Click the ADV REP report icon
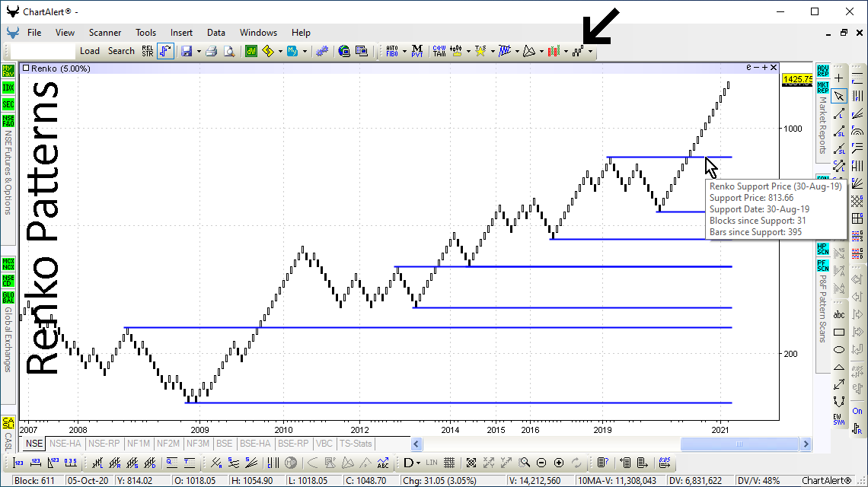Image resolution: width=868 pixels, height=487 pixels. click(823, 71)
